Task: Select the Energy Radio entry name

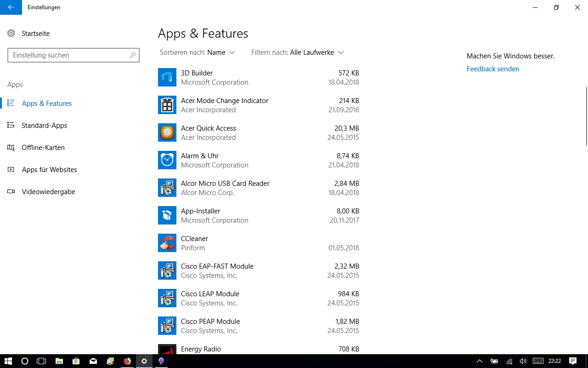Action: (201, 349)
